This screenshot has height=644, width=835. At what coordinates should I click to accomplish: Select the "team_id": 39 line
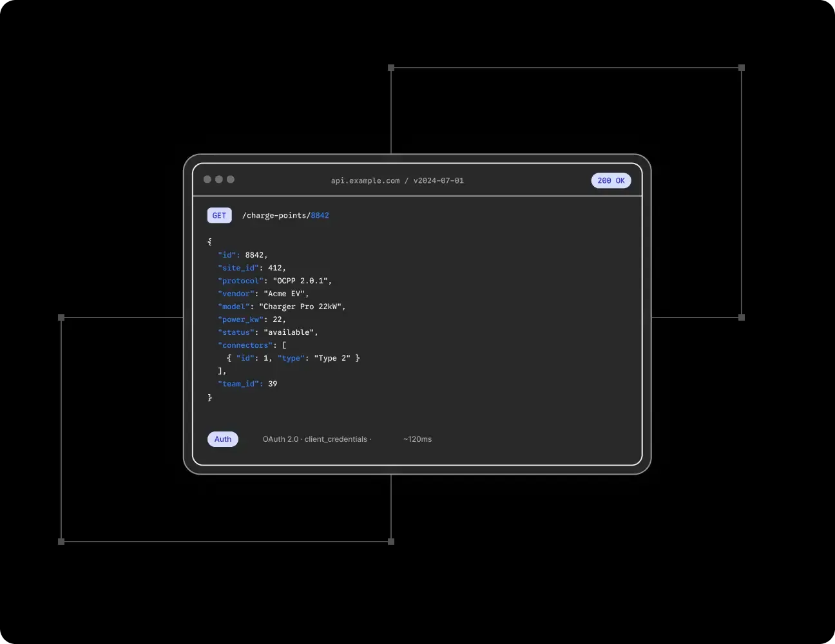[247, 384]
